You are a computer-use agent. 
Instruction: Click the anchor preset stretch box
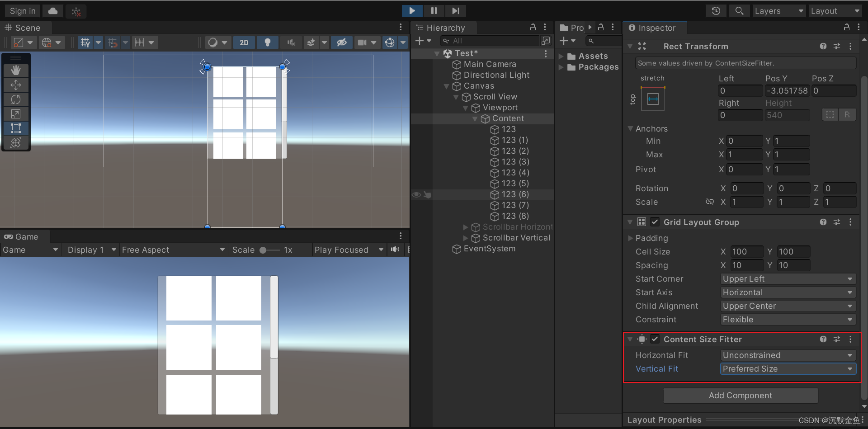tap(653, 99)
